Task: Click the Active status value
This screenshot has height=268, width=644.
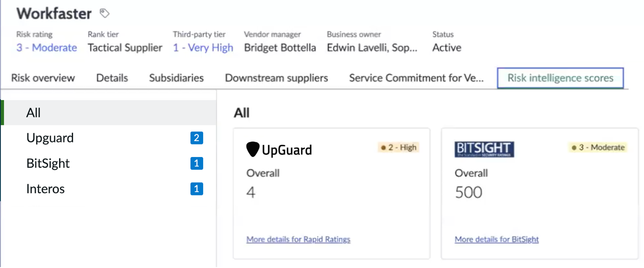Action: [x=447, y=48]
